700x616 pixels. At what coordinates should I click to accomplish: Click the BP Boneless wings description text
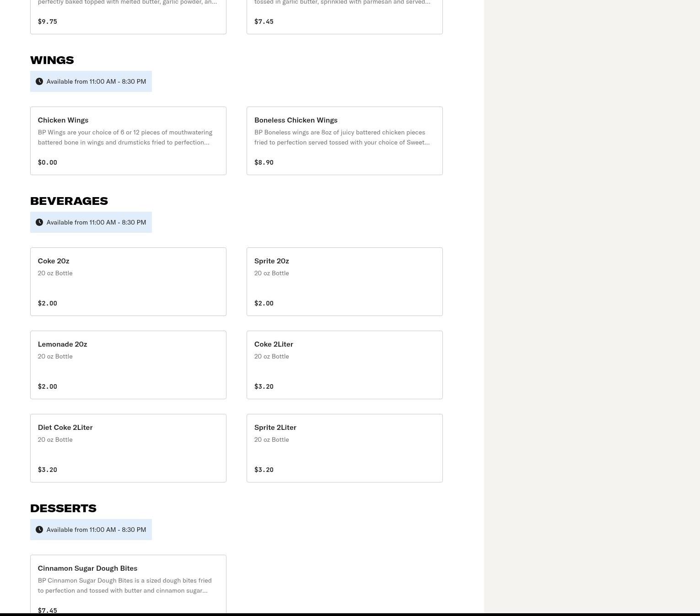tap(342, 137)
